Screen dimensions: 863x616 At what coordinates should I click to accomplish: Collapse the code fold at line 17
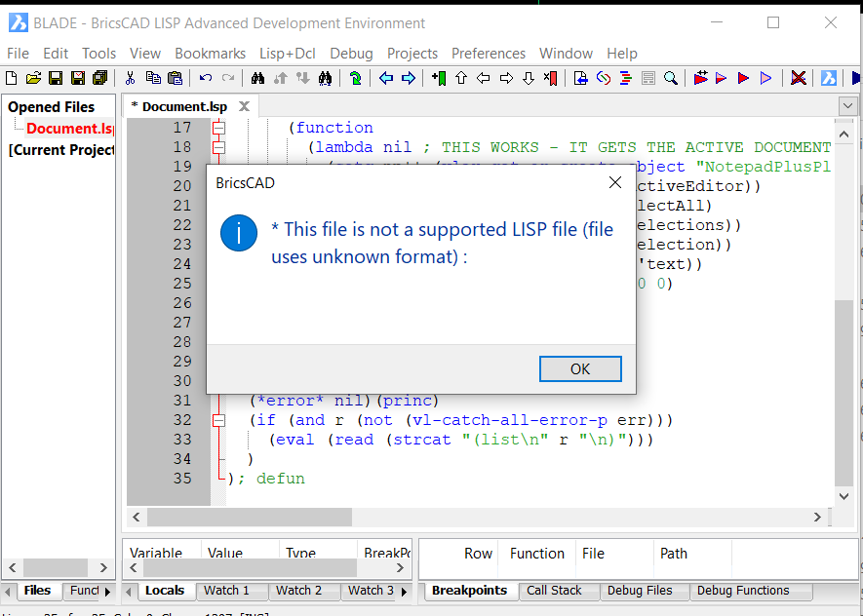219,128
